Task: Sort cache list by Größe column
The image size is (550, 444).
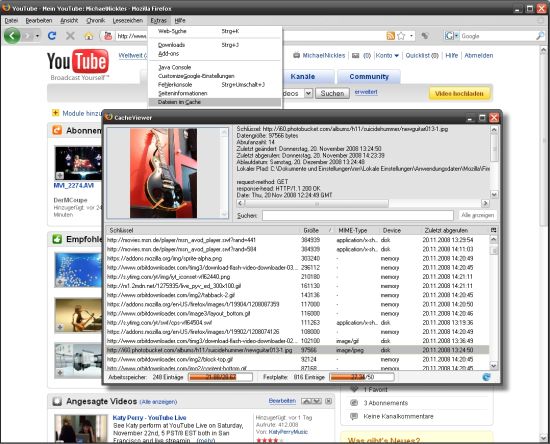Action: (311, 230)
